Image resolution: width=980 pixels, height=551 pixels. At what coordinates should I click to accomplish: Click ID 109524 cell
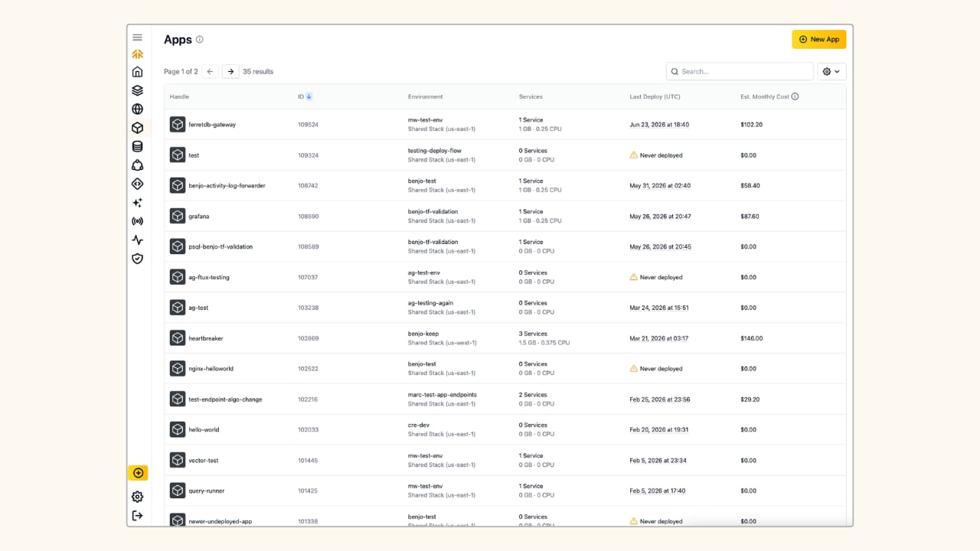tap(308, 125)
